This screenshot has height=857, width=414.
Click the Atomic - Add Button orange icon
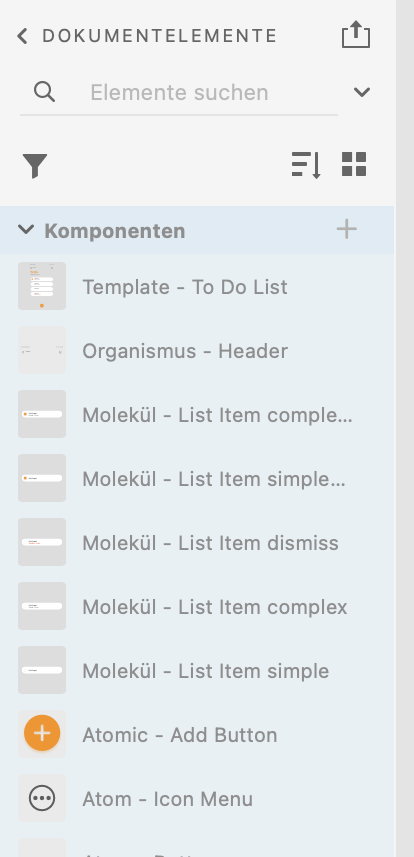(42, 733)
